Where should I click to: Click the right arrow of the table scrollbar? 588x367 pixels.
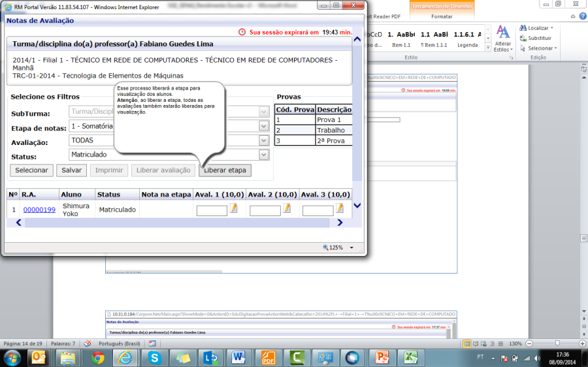[340, 223]
